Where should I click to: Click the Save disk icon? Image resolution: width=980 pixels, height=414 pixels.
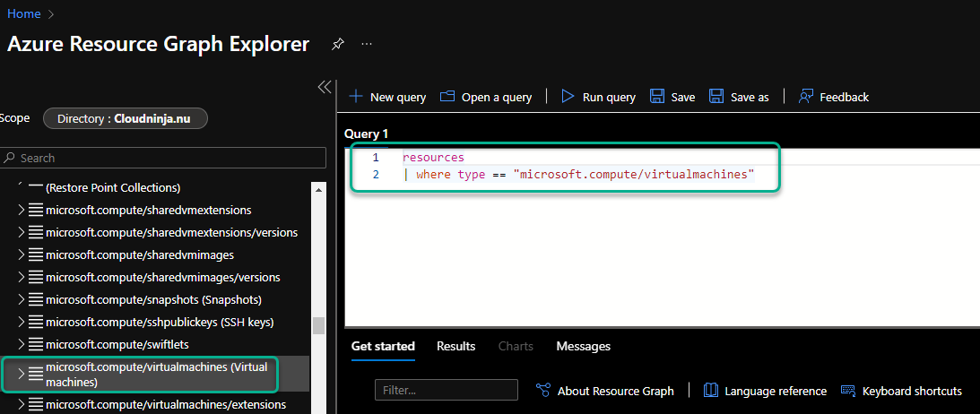click(x=657, y=97)
